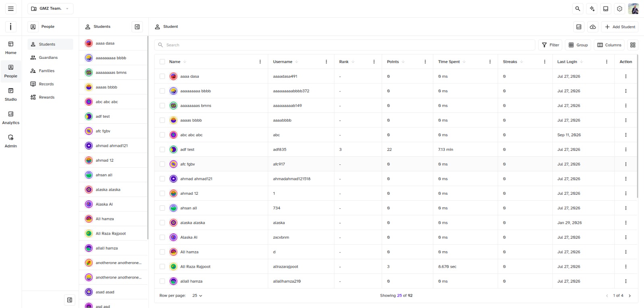Open the Families section

(50, 71)
